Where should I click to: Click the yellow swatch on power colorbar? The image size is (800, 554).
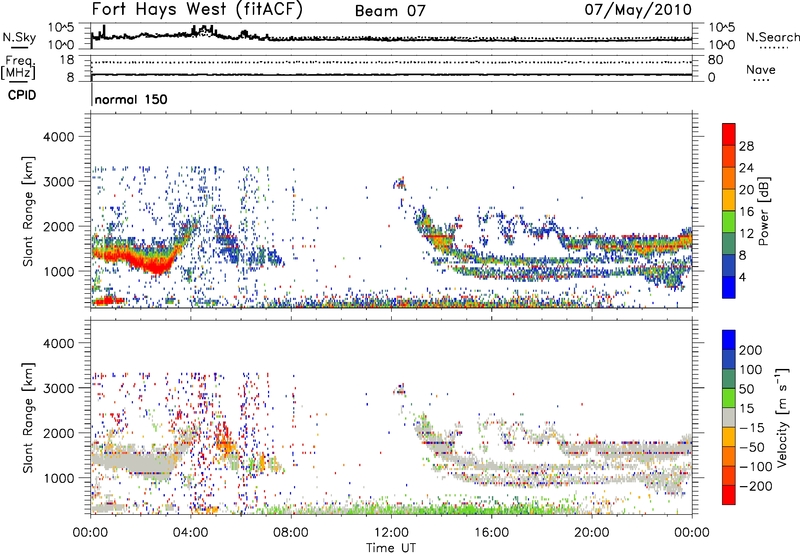click(x=729, y=200)
